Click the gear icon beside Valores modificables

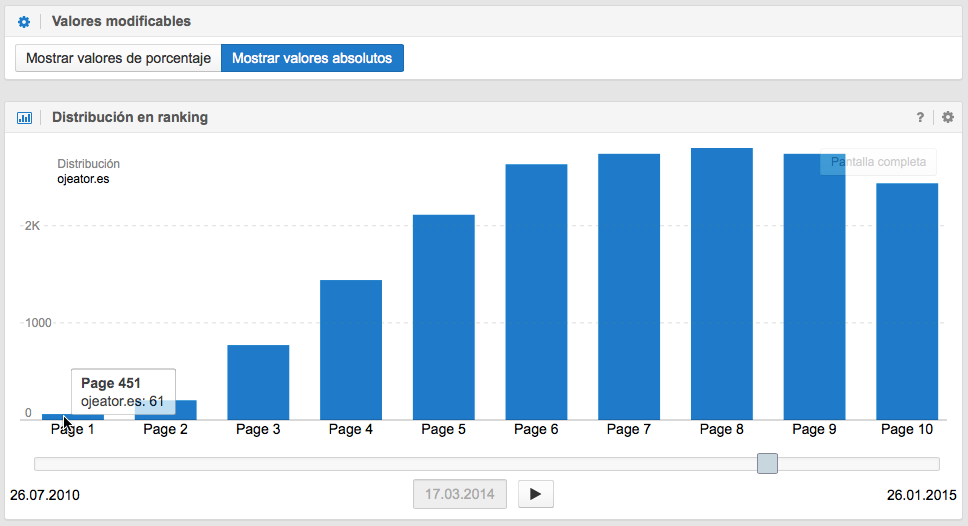point(24,21)
